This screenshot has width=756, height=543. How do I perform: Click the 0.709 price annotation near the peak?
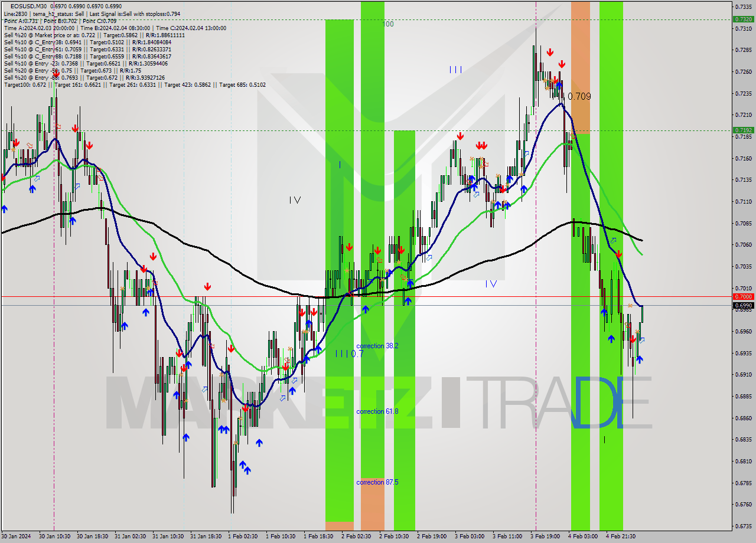coord(579,96)
